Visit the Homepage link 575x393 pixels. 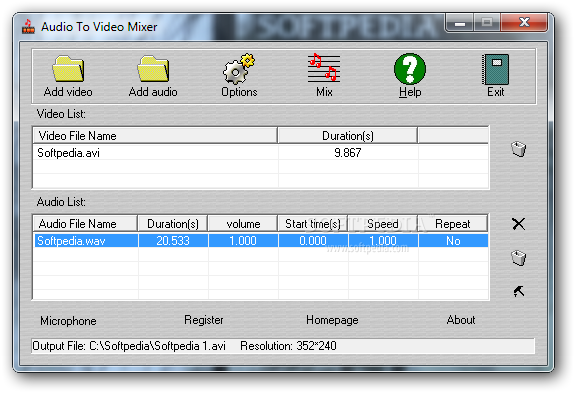tap(332, 320)
